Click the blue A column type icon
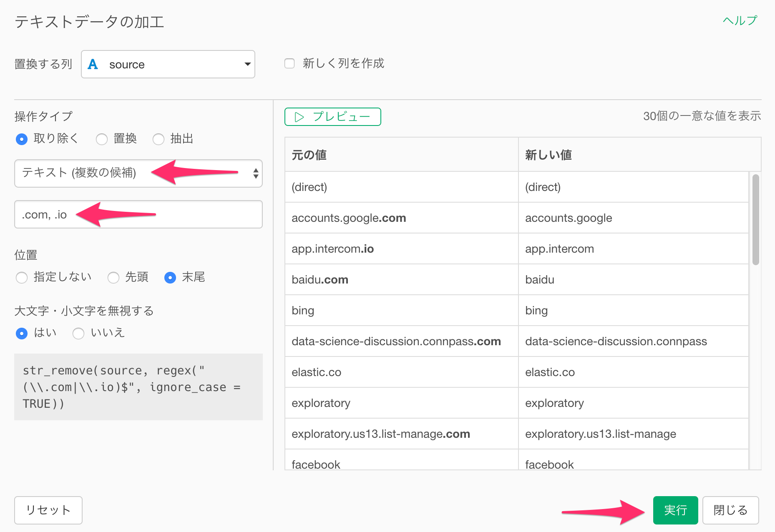The height and width of the screenshot is (532, 775). point(93,64)
